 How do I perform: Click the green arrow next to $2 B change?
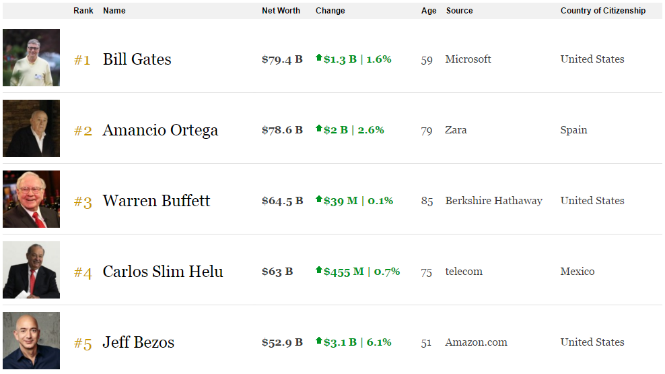click(319, 128)
